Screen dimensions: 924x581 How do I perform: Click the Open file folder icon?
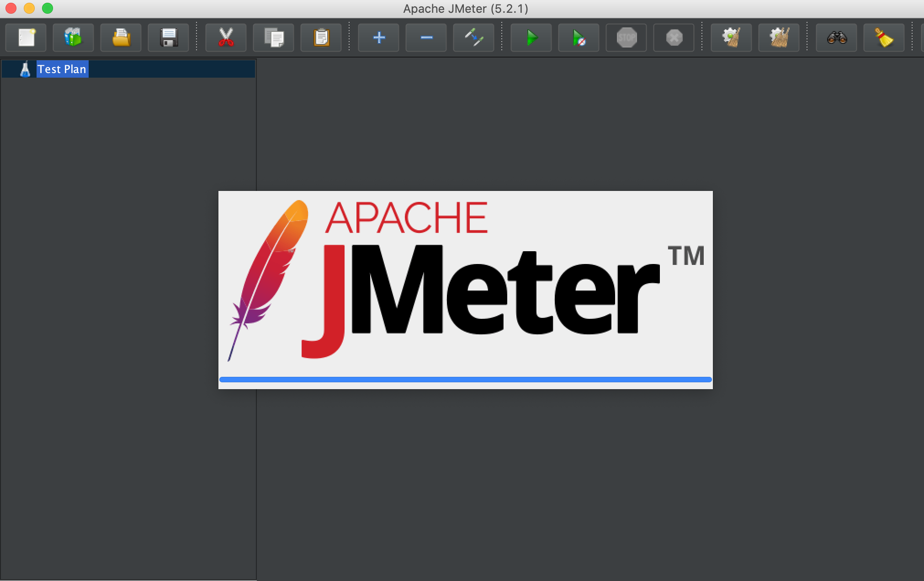click(x=121, y=37)
